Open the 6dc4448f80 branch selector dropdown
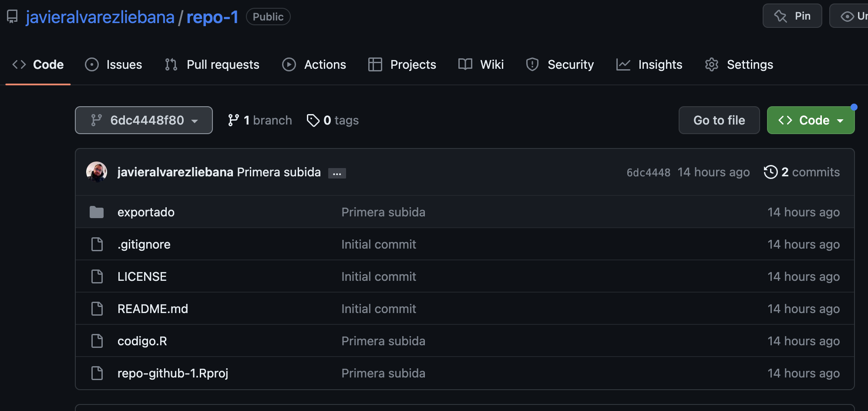The height and width of the screenshot is (411, 868). (x=144, y=120)
